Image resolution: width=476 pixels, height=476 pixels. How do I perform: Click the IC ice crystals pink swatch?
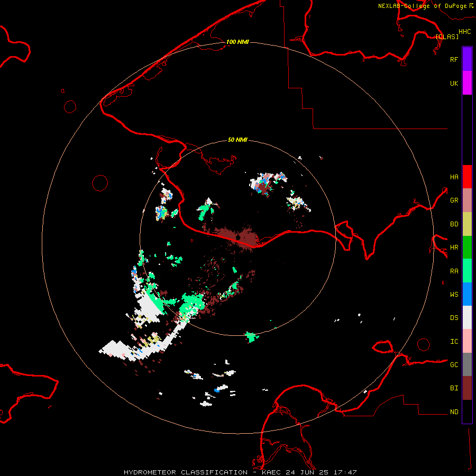pos(467,341)
